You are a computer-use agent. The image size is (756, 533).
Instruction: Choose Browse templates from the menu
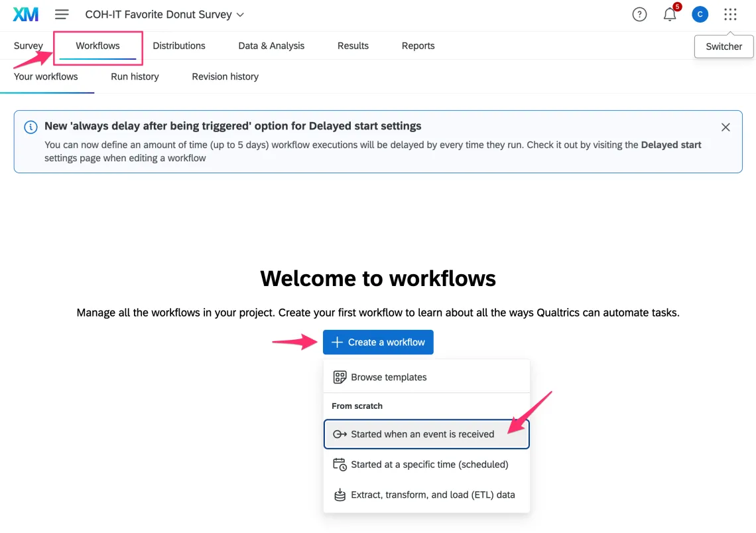tap(426, 377)
